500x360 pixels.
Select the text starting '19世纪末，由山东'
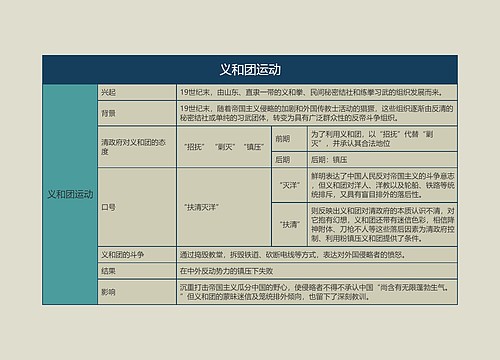(311, 92)
